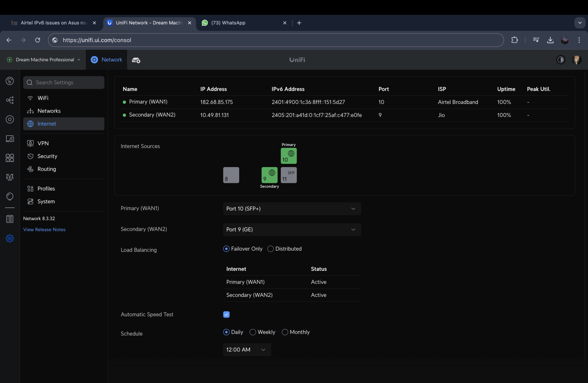Image resolution: width=588 pixels, height=383 pixels.
Task: Select Distributed load balancing
Action: click(284, 249)
